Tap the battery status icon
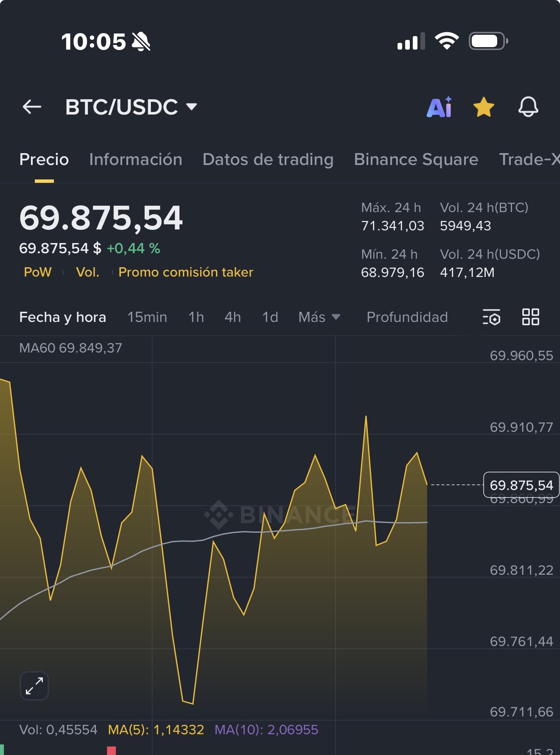The width and height of the screenshot is (560, 755). point(488,41)
